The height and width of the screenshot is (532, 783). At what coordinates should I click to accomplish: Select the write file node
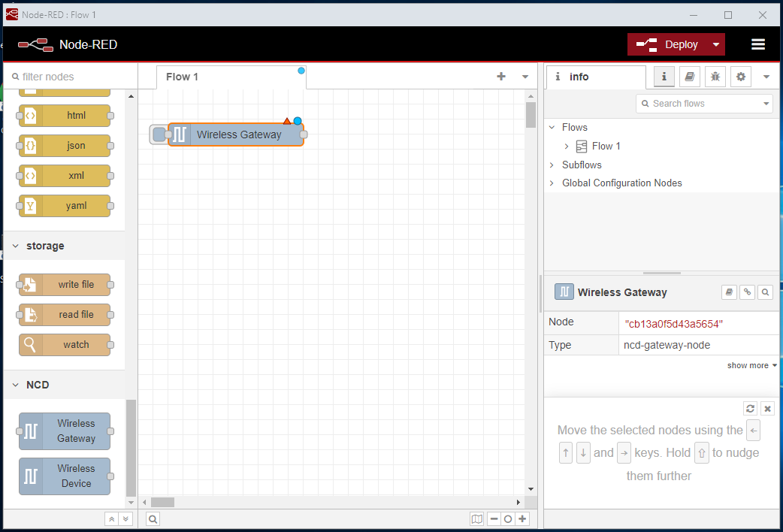[65, 284]
